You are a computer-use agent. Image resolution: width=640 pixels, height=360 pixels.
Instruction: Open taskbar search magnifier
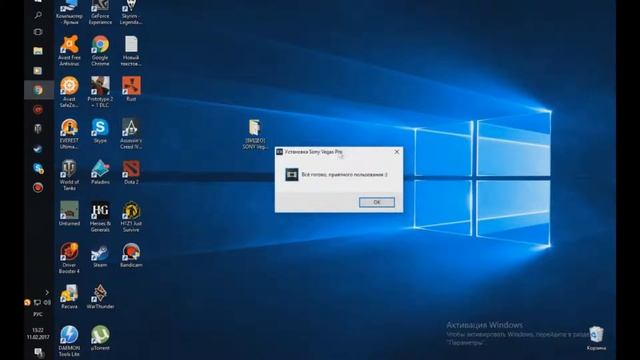[38, 15]
